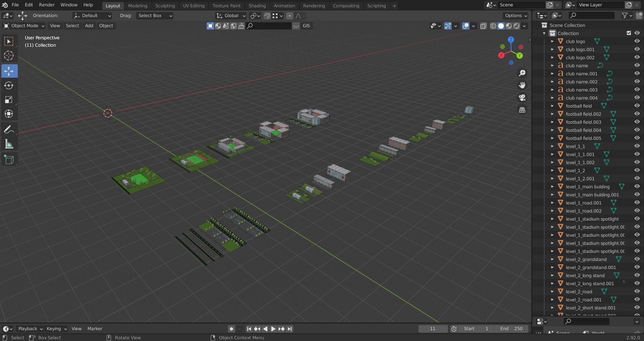Toggle proportional editing button
The image size is (644, 341).
tap(290, 16)
